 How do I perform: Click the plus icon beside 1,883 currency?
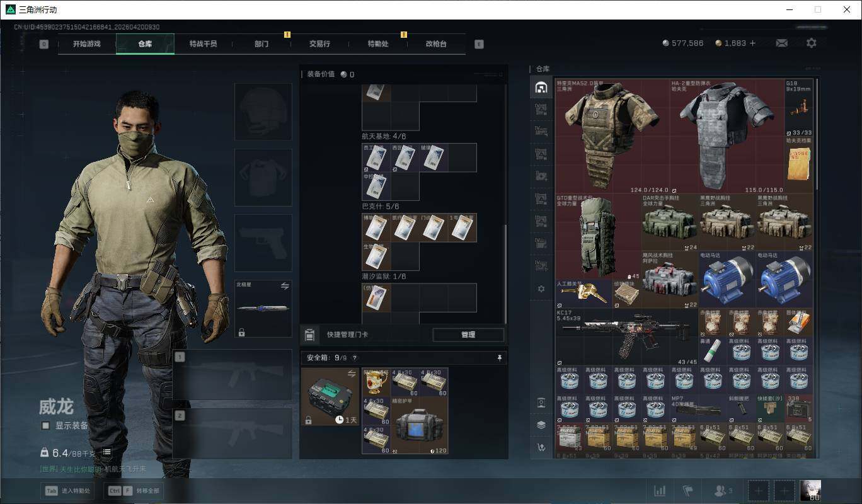point(752,43)
